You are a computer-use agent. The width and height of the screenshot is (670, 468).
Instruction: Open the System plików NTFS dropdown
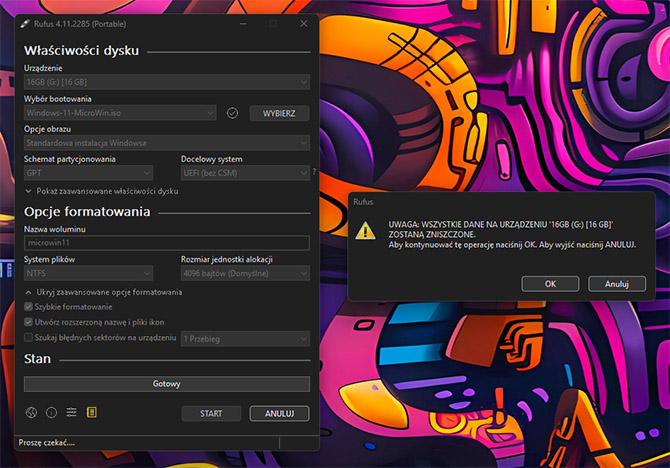(88, 273)
